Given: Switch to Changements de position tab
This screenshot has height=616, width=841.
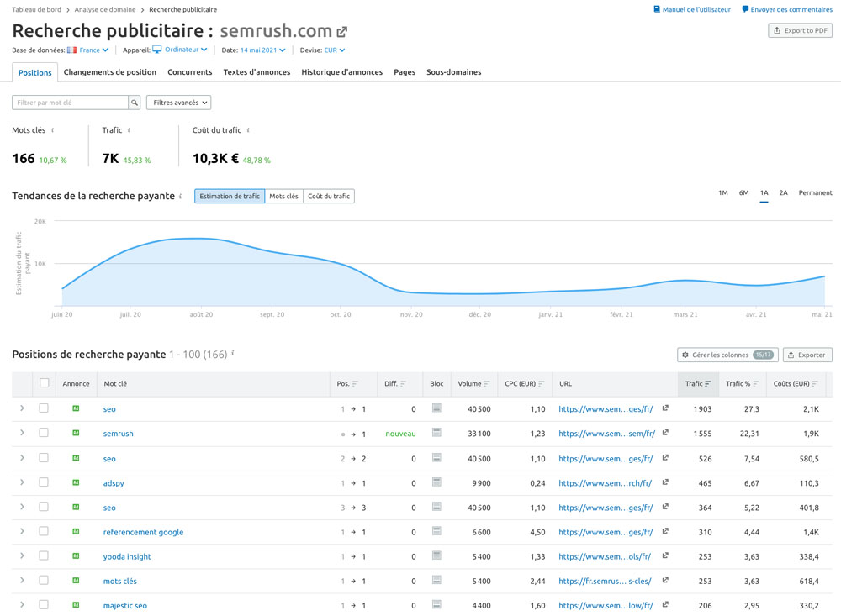Looking at the screenshot, I should click(x=110, y=72).
